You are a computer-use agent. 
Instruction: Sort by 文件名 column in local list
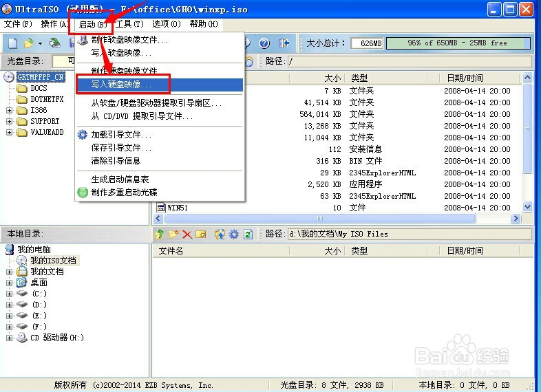pos(221,250)
